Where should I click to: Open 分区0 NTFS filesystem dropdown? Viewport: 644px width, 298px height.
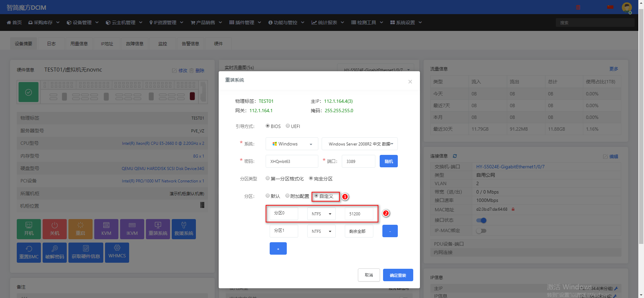[321, 214]
